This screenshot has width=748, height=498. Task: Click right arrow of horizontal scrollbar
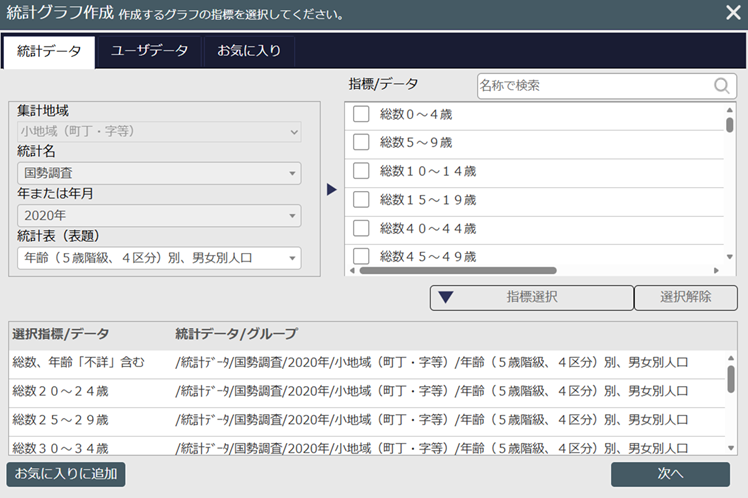716,270
